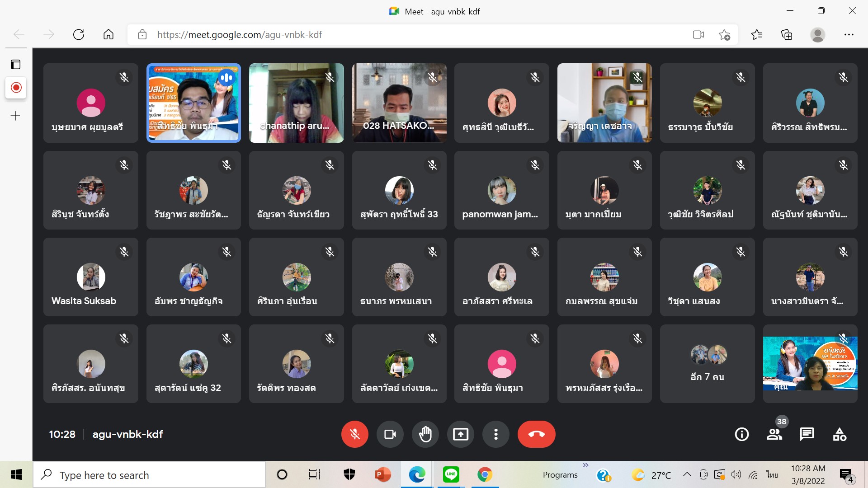Show participants list with 38 badge
The image size is (868, 488).
tap(774, 434)
